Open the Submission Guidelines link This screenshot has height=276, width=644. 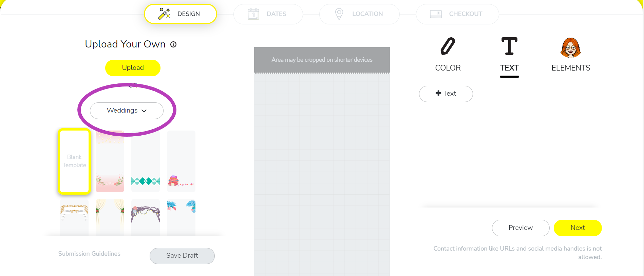click(89, 254)
